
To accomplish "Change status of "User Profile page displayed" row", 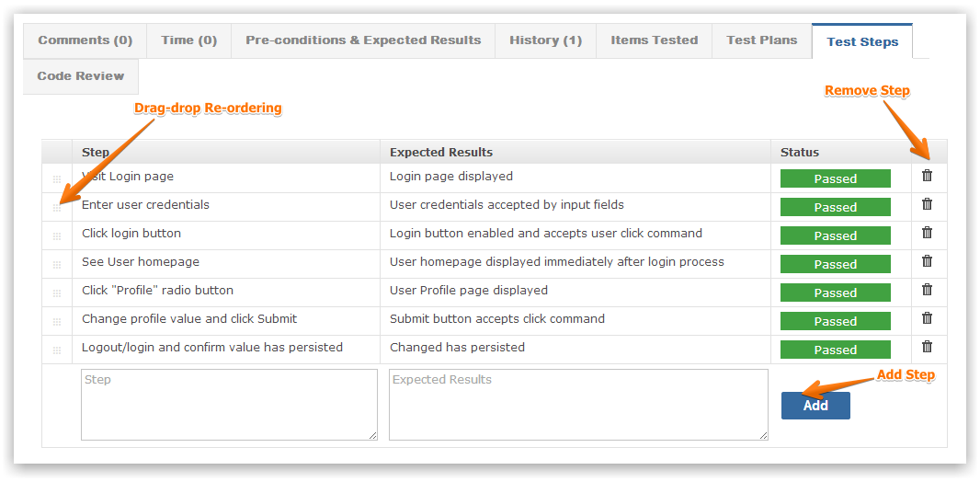I will pos(835,293).
